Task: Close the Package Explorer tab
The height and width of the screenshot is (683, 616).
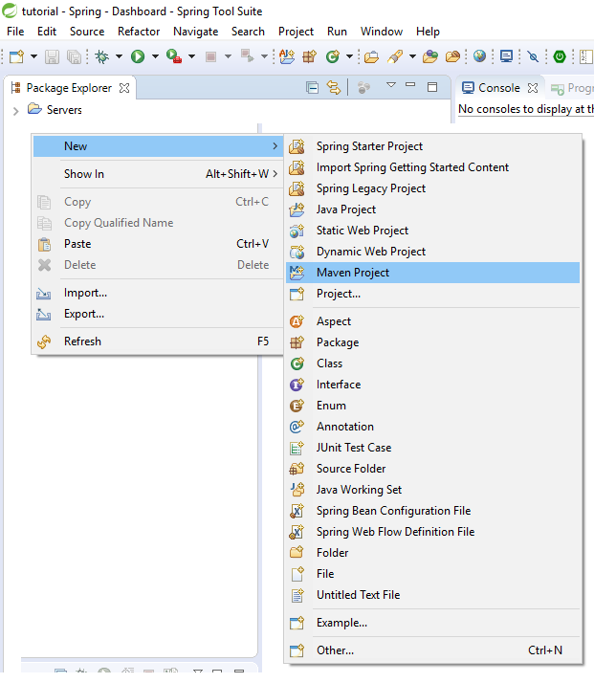Action: click(124, 88)
